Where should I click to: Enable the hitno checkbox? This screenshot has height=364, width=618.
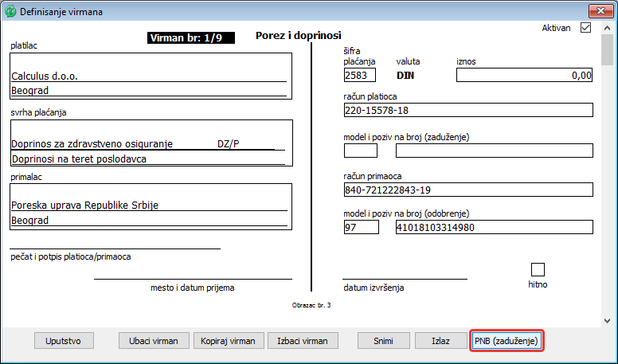538,269
